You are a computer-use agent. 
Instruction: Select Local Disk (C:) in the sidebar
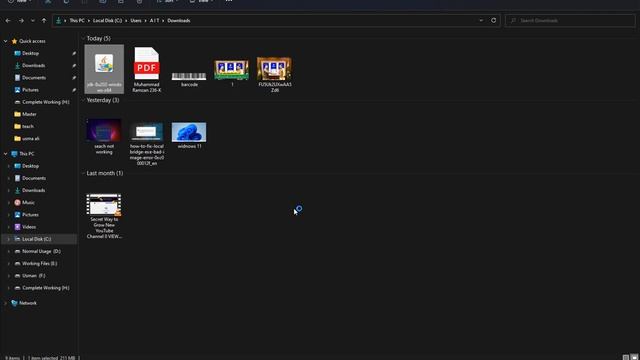[36, 239]
